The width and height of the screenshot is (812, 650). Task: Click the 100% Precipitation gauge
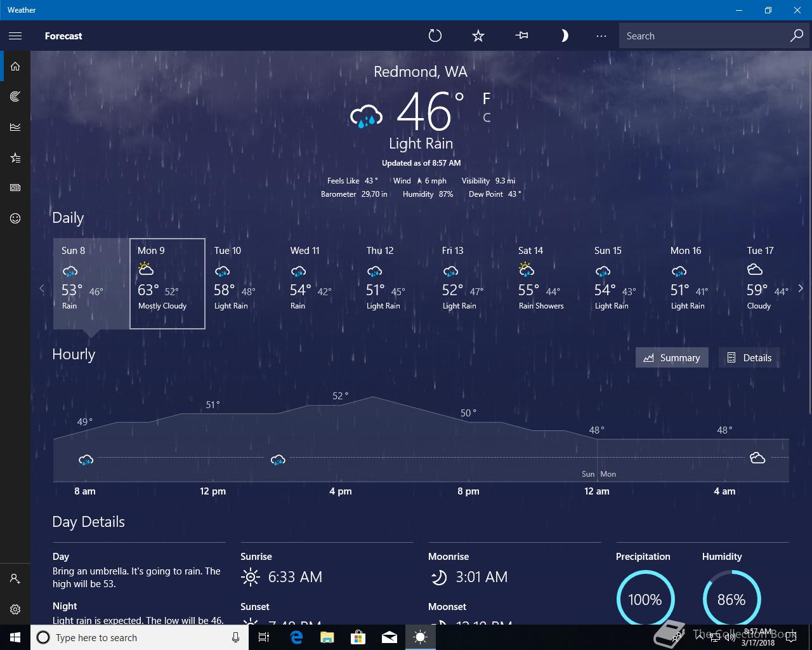click(645, 599)
